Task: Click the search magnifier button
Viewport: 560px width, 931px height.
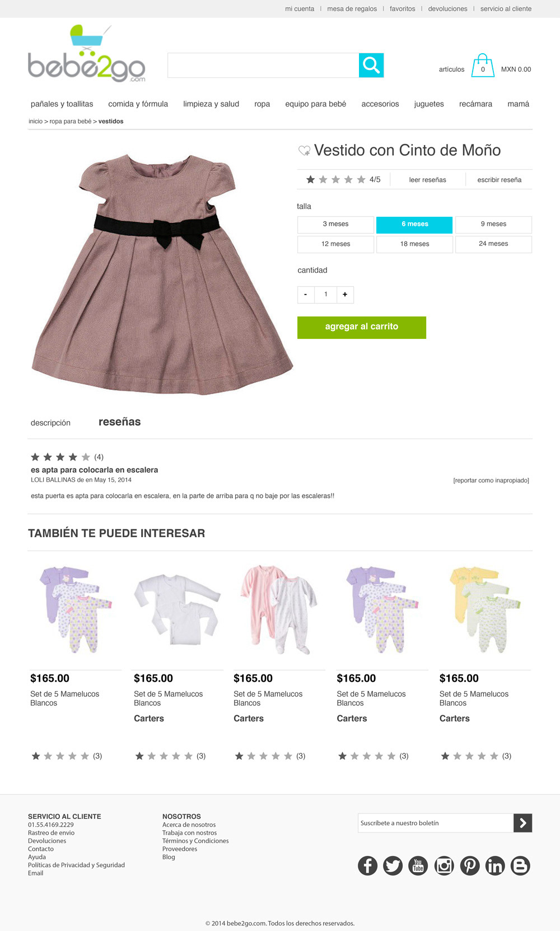Action: tap(371, 66)
